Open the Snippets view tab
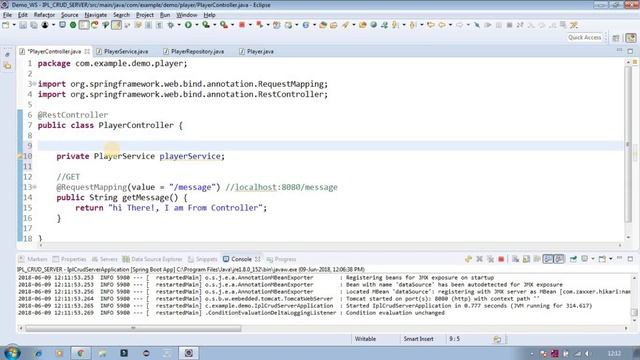This screenshot has width=640, height=360. [x=202, y=259]
